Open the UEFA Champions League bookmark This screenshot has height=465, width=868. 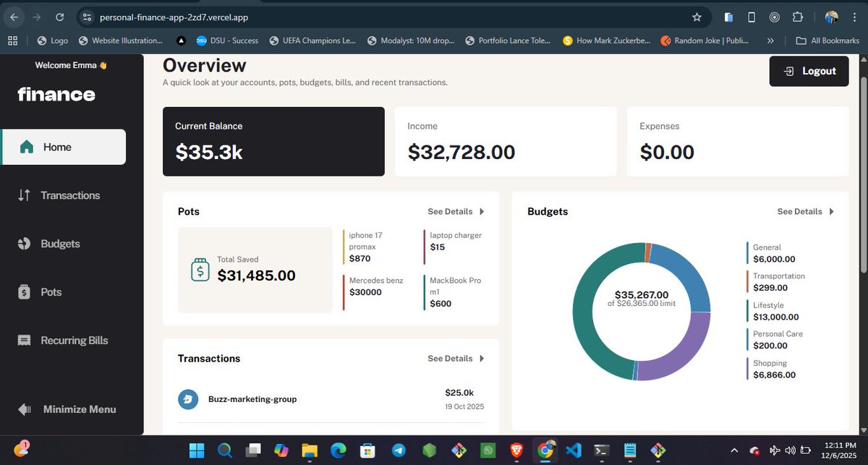pyautogui.click(x=312, y=40)
